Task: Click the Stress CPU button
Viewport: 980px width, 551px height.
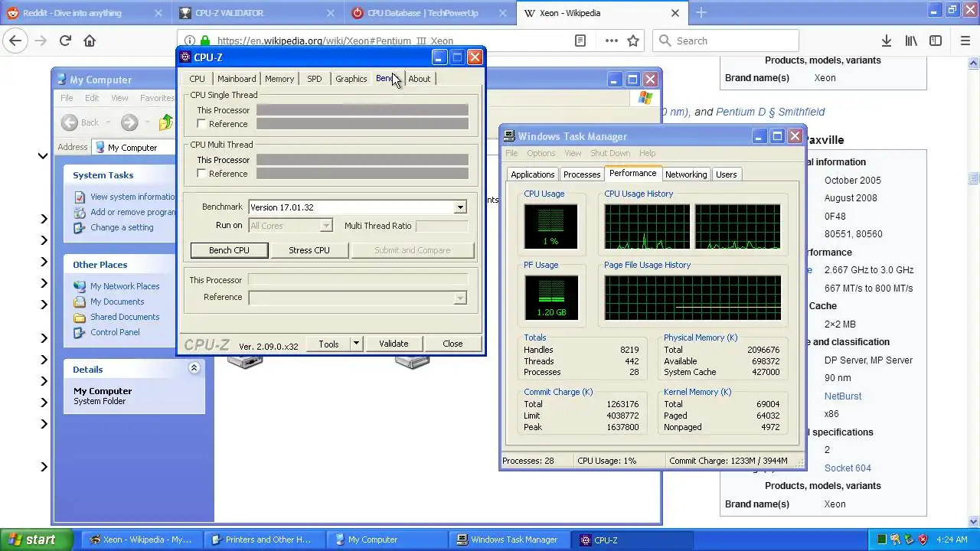Action: (309, 250)
